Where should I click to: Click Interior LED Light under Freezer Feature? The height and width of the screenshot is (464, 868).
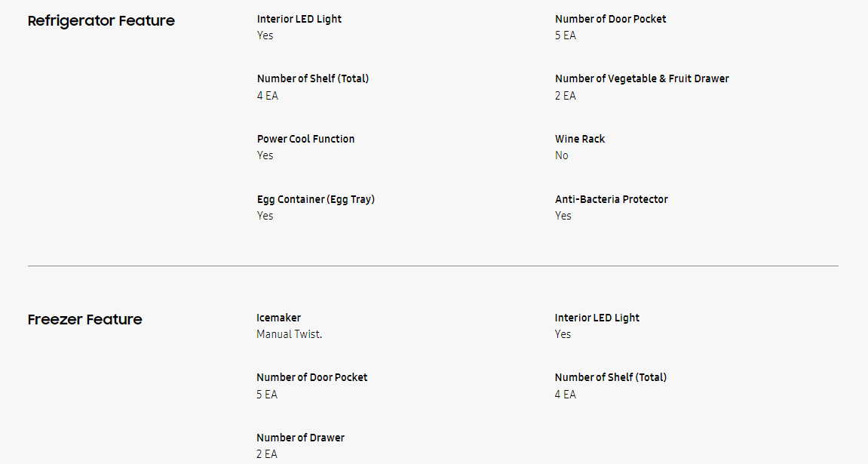(597, 318)
